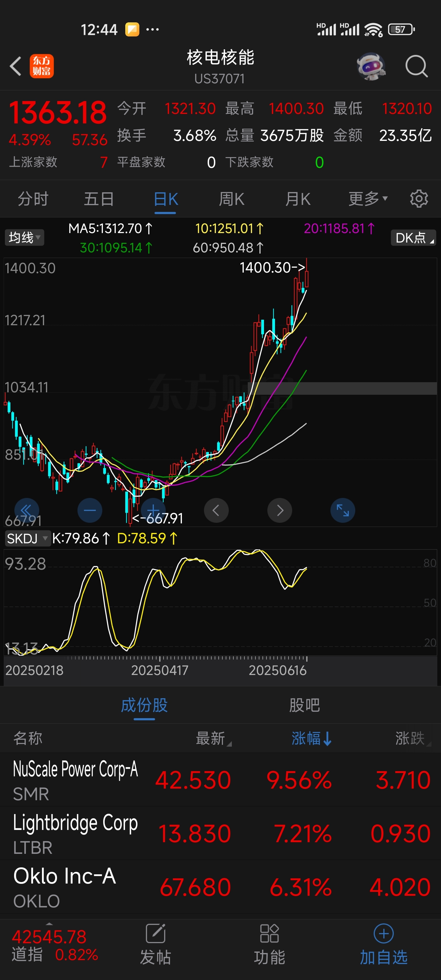Image resolution: width=441 pixels, height=980 pixels.
Task: Tap the D:78.59 SKDJ value
Action: pyautogui.click(x=147, y=538)
